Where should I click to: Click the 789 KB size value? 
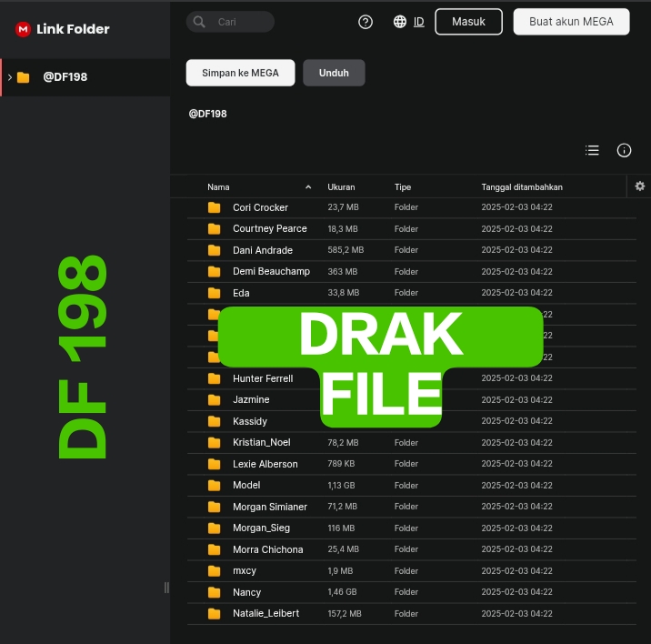coord(341,464)
